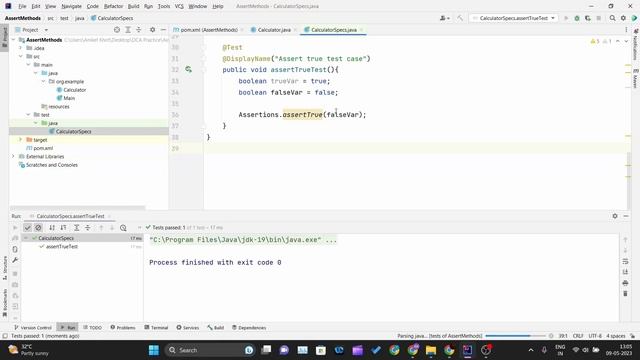Viewport: 640px width, 360px height.
Task: Collapse the test folder
Action: (28, 115)
